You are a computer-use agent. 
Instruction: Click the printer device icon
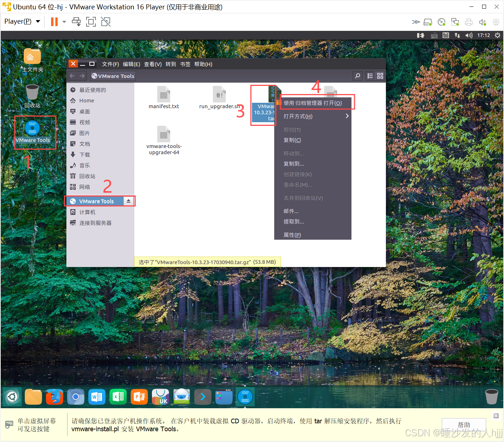469,22
